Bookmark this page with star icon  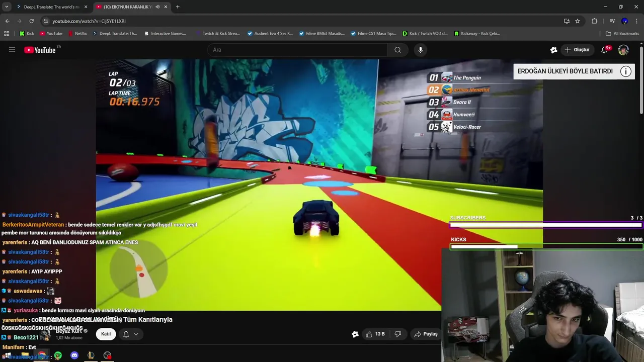coord(578,21)
